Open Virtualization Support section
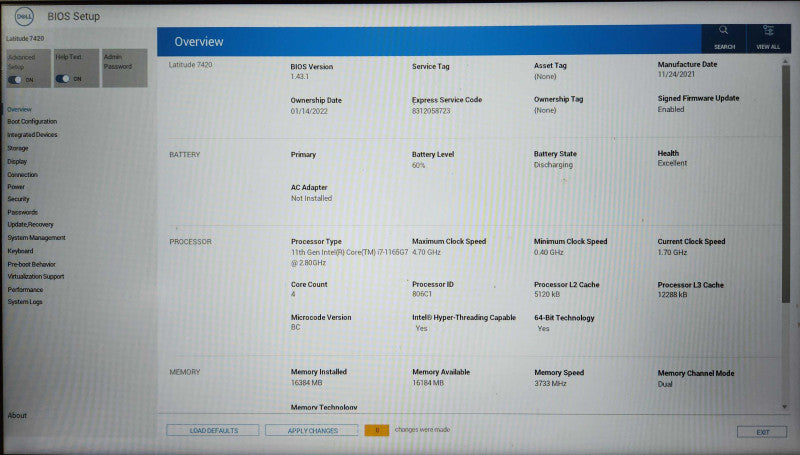This screenshot has width=800, height=455. pyautogui.click(x=36, y=276)
